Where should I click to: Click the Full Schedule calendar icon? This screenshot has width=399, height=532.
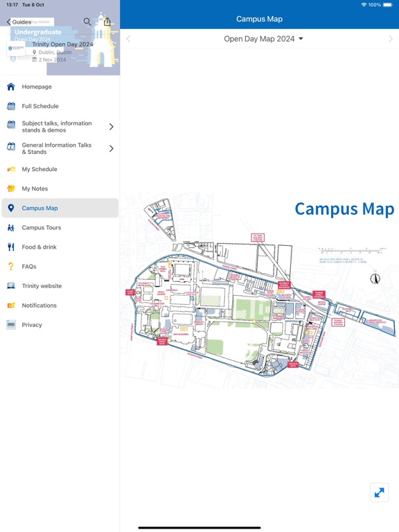tap(11, 106)
